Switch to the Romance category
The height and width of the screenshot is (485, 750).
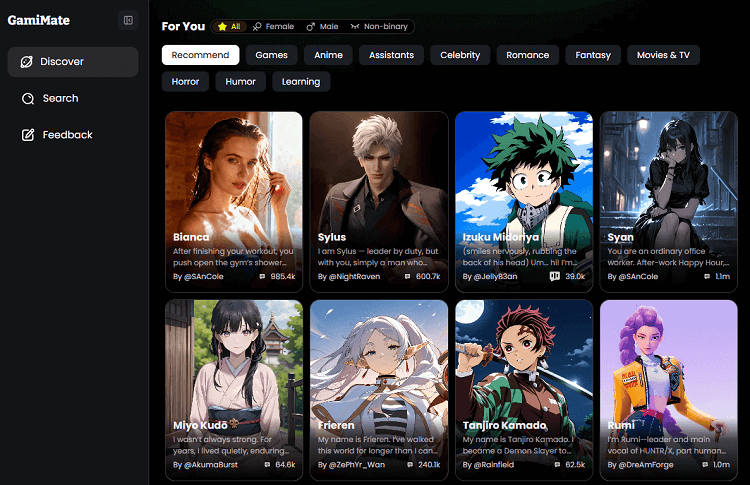point(528,55)
